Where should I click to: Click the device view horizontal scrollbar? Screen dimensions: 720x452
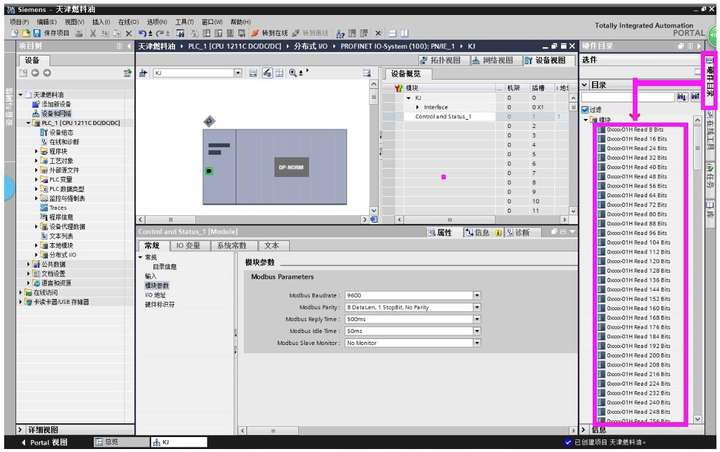point(253,220)
